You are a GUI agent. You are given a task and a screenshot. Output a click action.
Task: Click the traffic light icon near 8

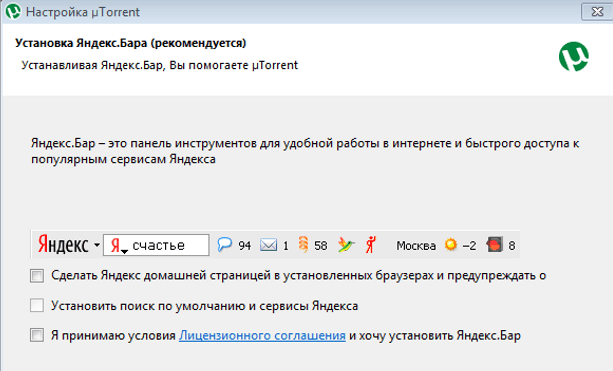495,245
